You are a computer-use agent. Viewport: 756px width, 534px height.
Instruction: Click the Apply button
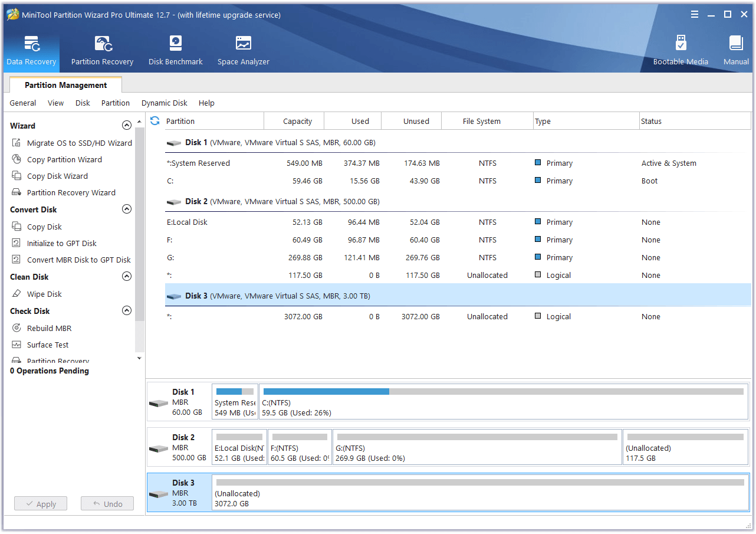(40, 504)
